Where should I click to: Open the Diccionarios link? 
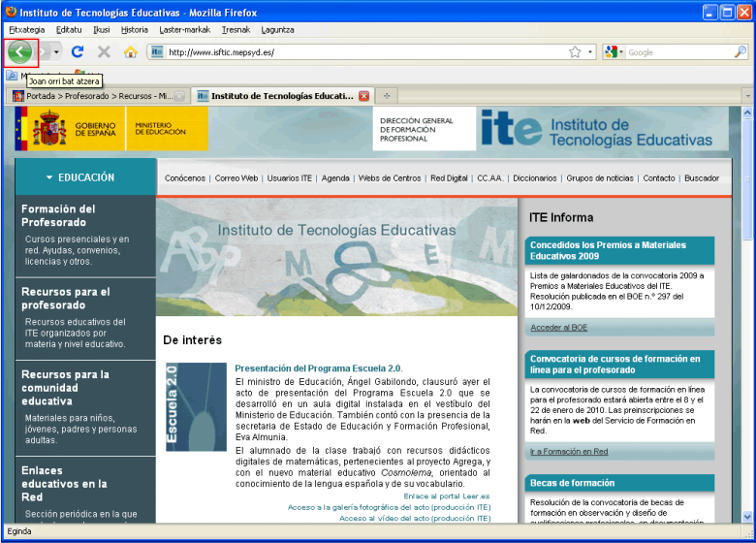(x=535, y=178)
